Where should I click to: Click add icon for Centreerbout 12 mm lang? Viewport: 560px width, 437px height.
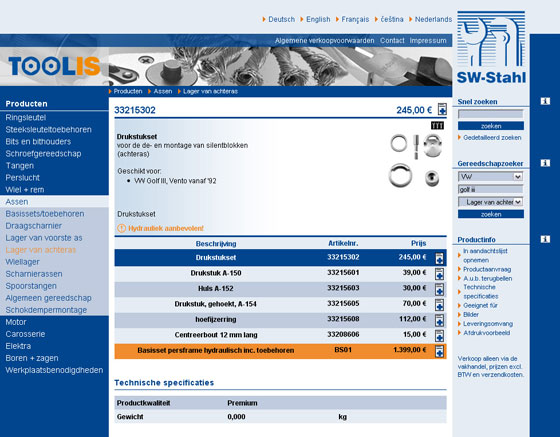point(439,336)
